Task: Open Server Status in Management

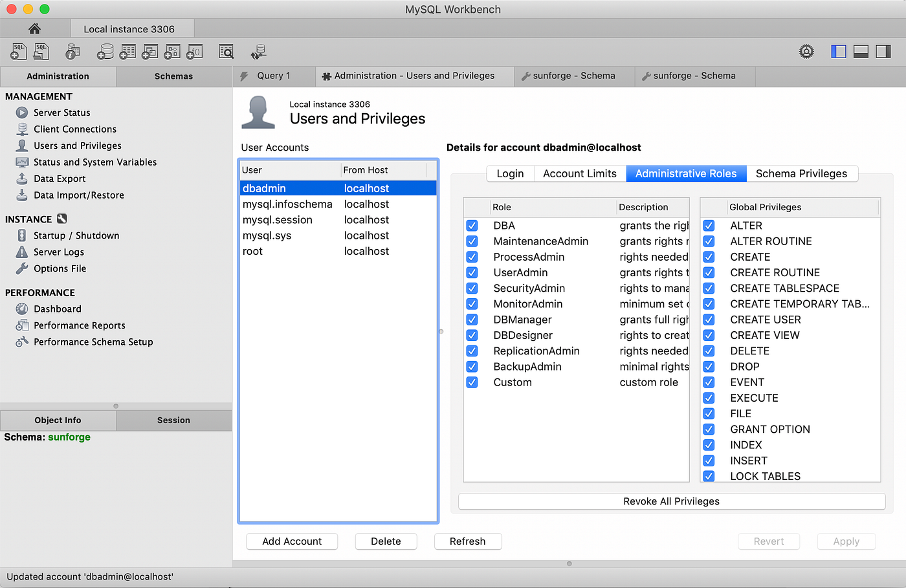Action: click(x=62, y=113)
